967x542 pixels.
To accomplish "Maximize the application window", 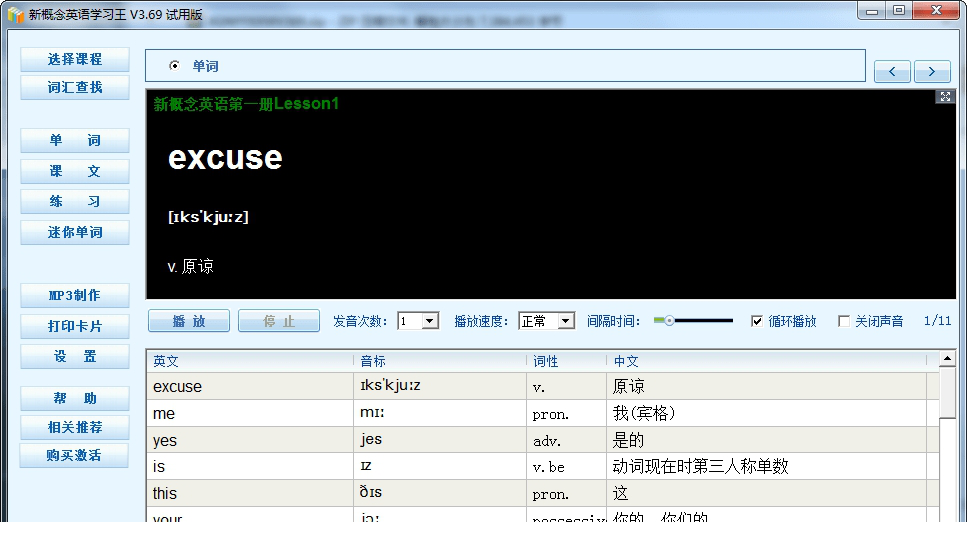I will coord(899,10).
